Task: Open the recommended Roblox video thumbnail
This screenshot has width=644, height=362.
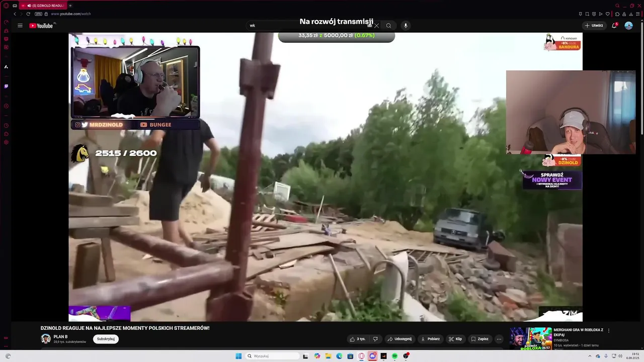Action: click(x=531, y=338)
